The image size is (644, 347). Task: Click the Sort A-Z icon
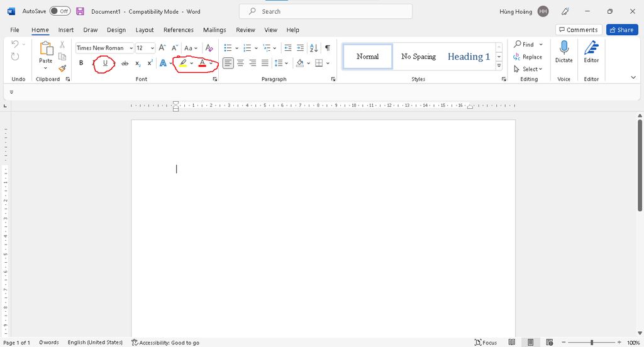(314, 48)
